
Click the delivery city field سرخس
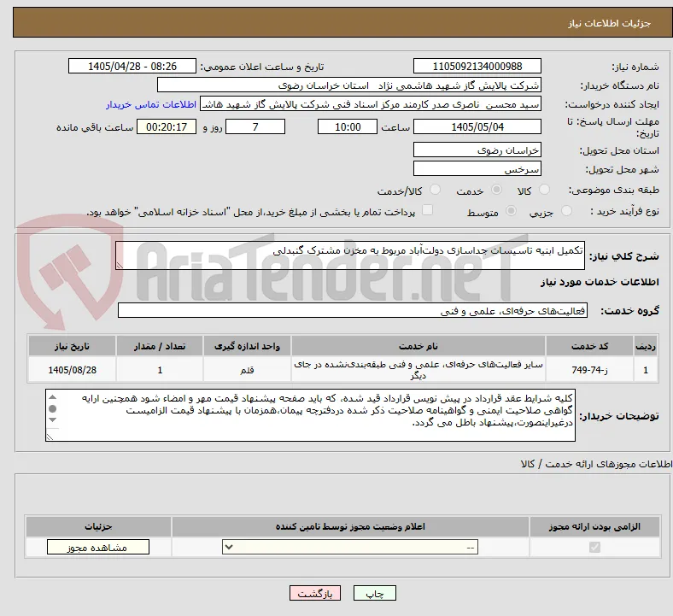pos(477,168)
